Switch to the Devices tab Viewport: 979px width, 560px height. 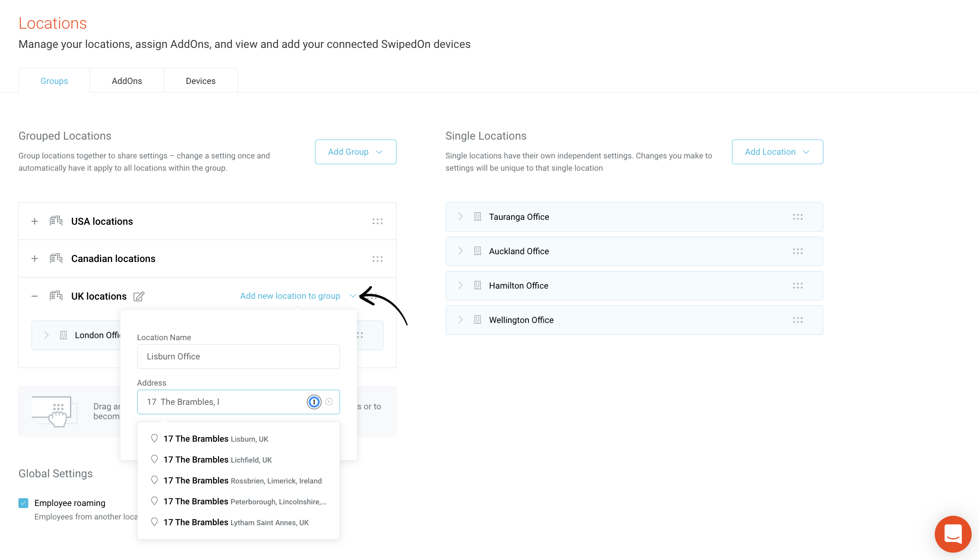pyautogui.click(x=201, y=81)
